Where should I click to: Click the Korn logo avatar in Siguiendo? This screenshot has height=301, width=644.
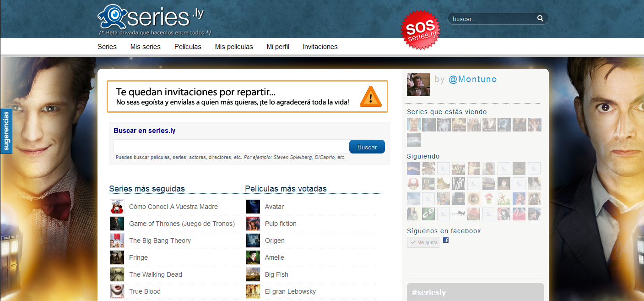pos(459,184)
